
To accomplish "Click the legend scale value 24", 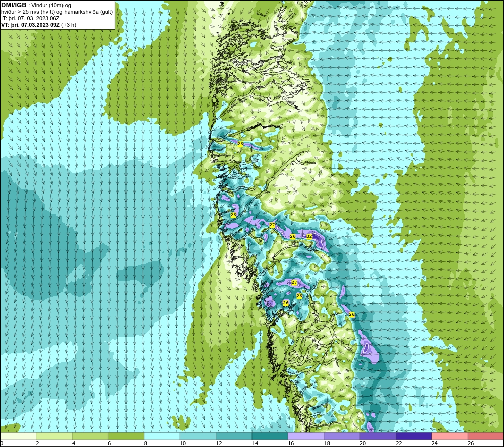I will pyautogui.click(x=435, y=443).
